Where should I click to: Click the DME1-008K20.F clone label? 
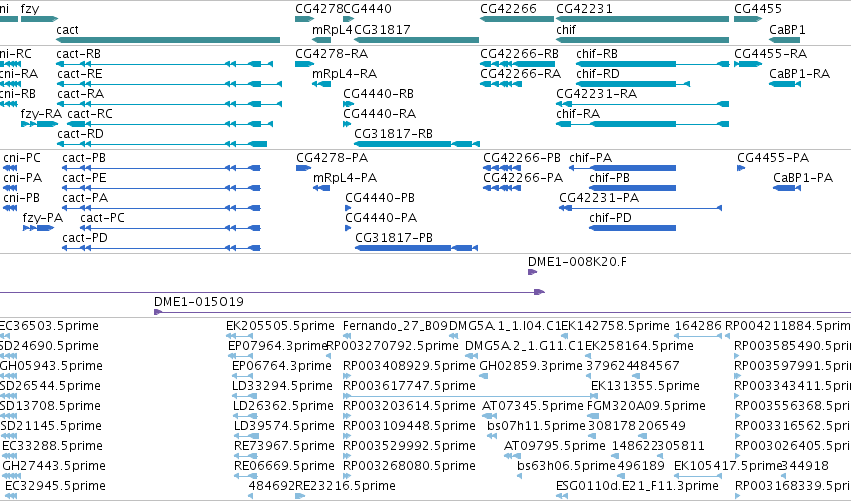tap(577, 262)
